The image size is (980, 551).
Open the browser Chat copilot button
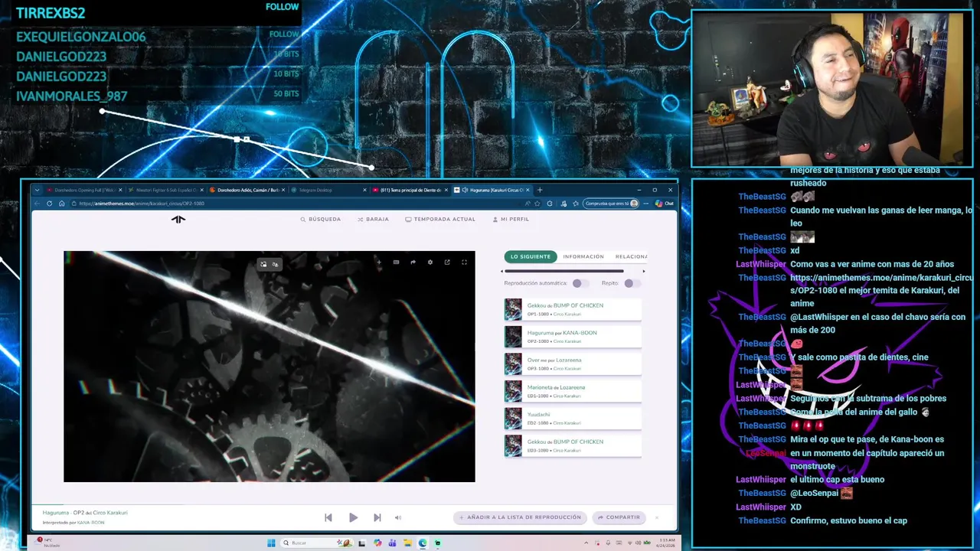click(665, 204)
